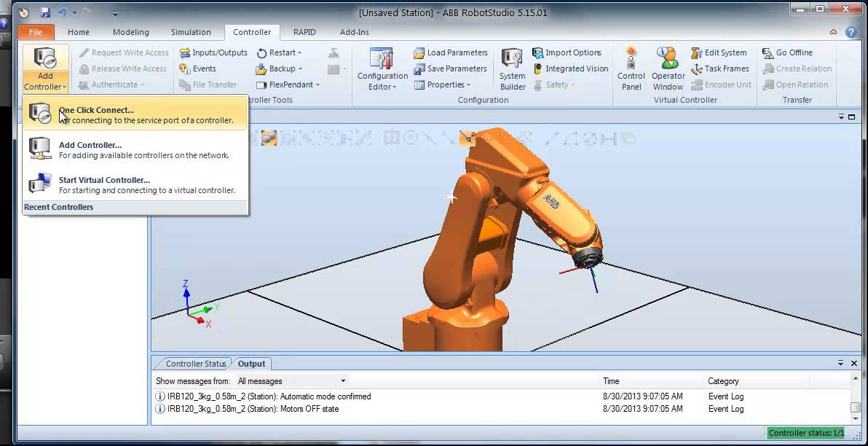The height and width of the screenshot is (446, 868).
Task: Click Save Parameters
Action: 451,69
